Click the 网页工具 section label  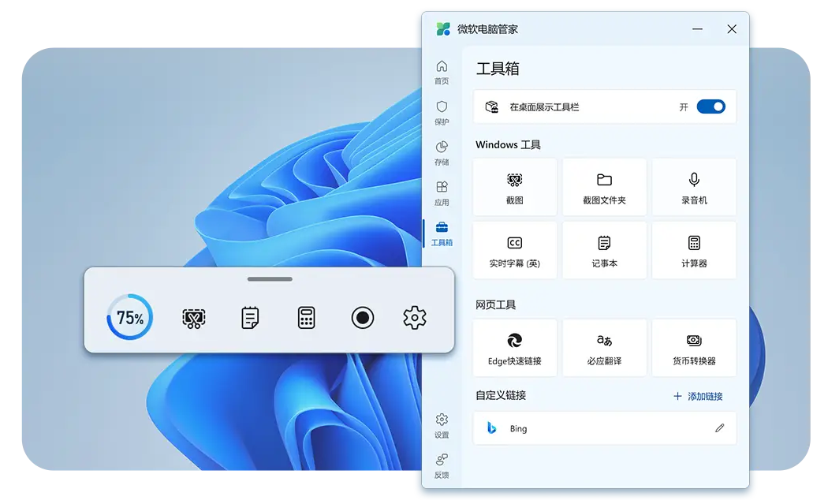(495, 304)
